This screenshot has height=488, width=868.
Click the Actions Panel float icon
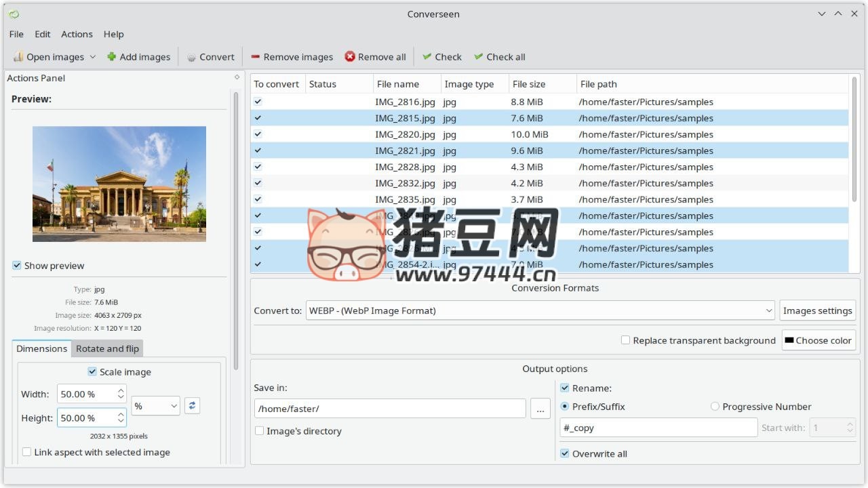237,77
